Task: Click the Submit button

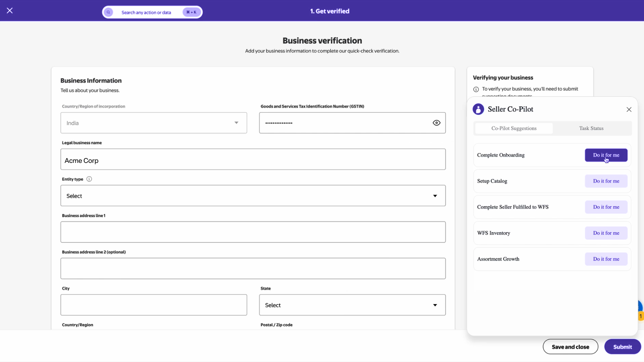Action: (622, 347)
